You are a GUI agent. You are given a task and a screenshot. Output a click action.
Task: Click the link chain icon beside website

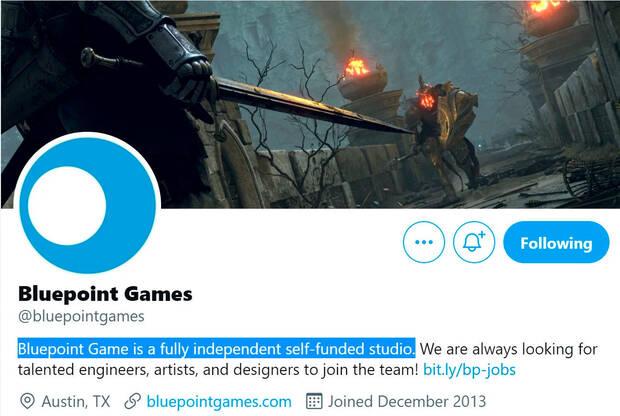132,401
